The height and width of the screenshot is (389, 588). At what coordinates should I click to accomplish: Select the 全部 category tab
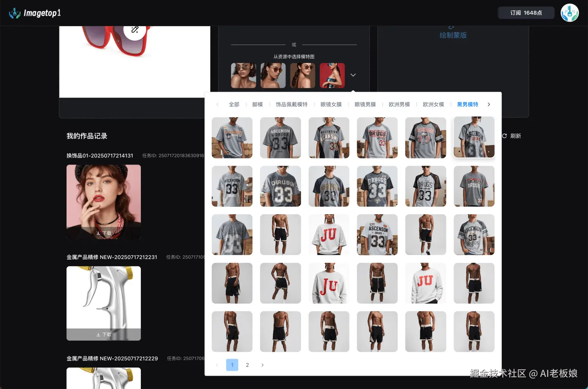pos(234,104)
